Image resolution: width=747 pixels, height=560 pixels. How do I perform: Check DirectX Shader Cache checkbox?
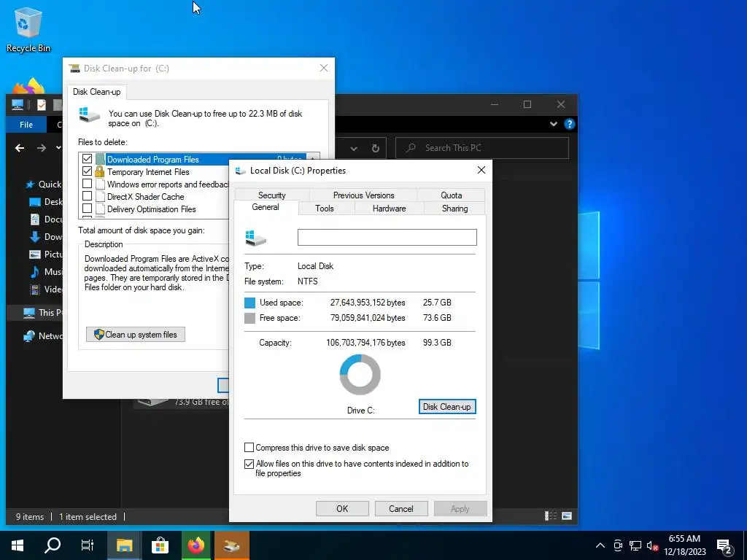(x=88, y=196)
